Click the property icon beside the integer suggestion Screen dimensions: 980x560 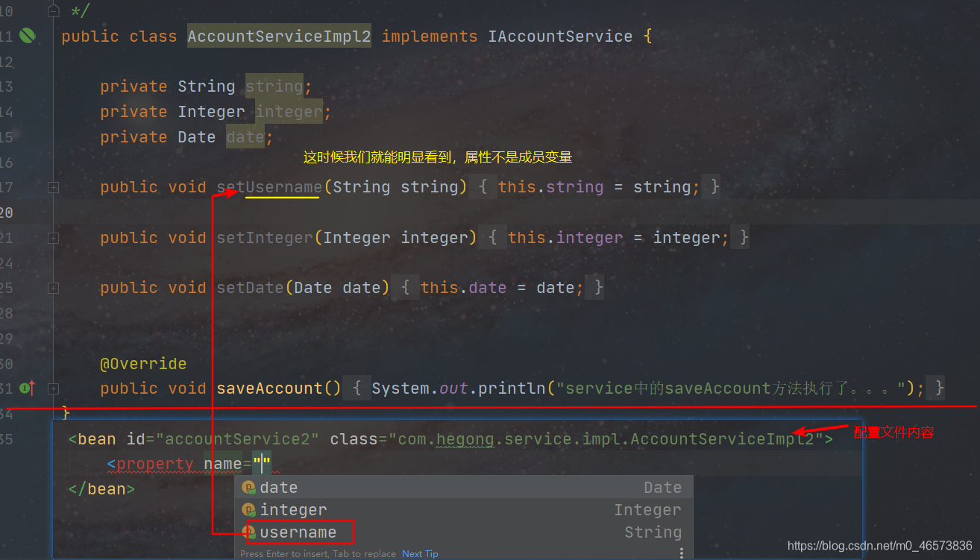pos(249,510)
